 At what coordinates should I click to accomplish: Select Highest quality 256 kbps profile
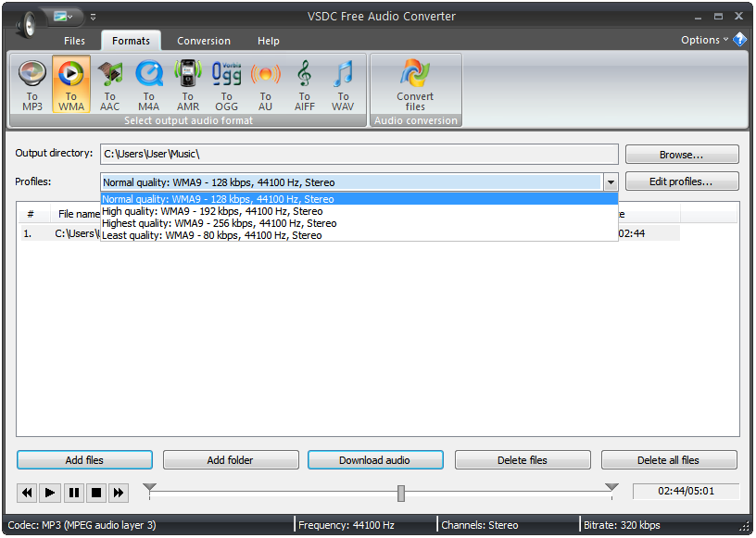click(359, 223)
